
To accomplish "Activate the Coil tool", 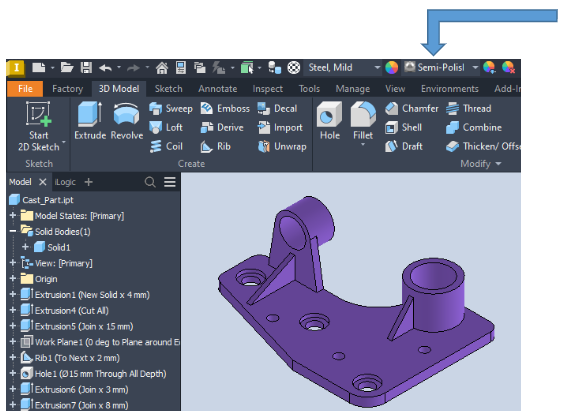I will tap(166, 147).
